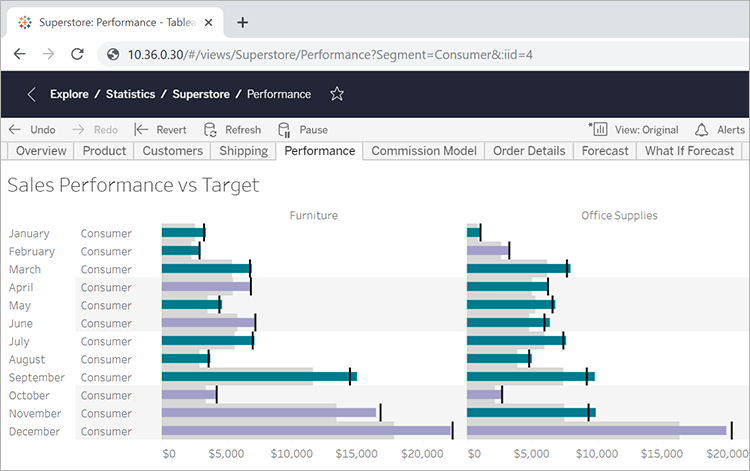Close the Superstore: Performance browser tab
750x471 pixels.
click(x=209, y=22)
